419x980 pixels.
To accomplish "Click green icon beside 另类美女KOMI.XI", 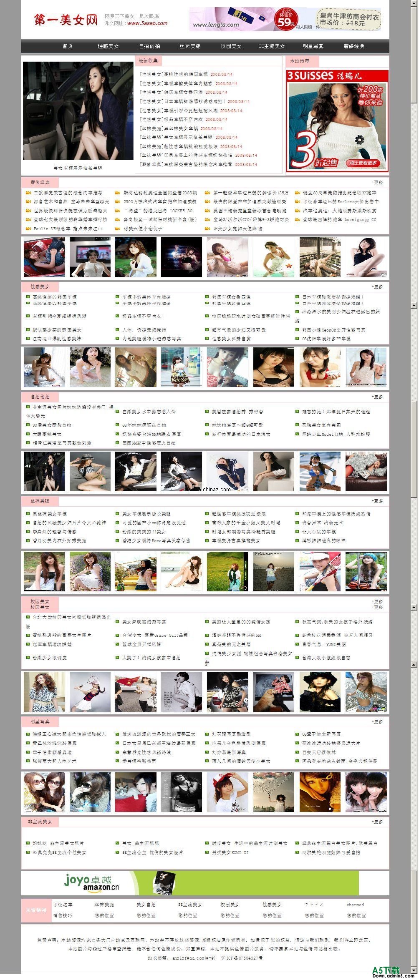I will (x=207, y=853).
